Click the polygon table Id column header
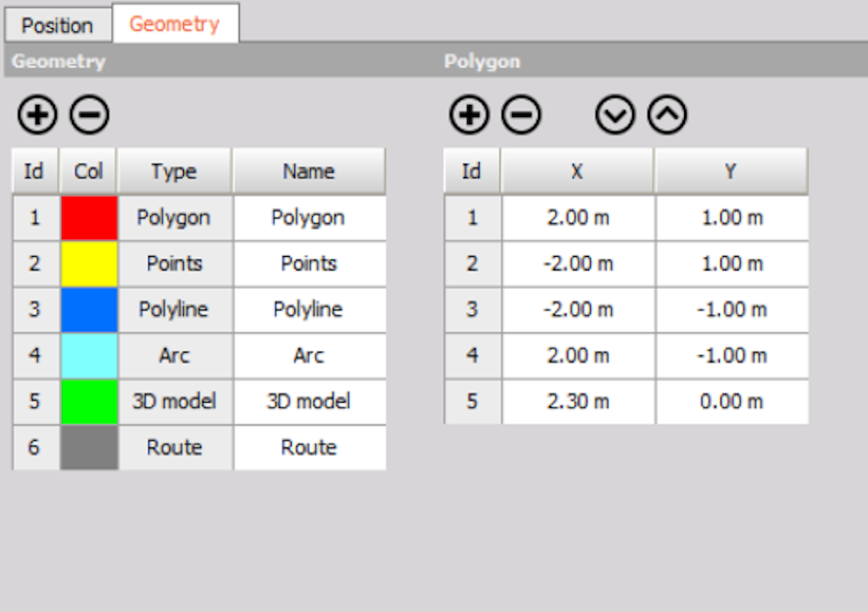The image size is (868, 612). point(471,171)
